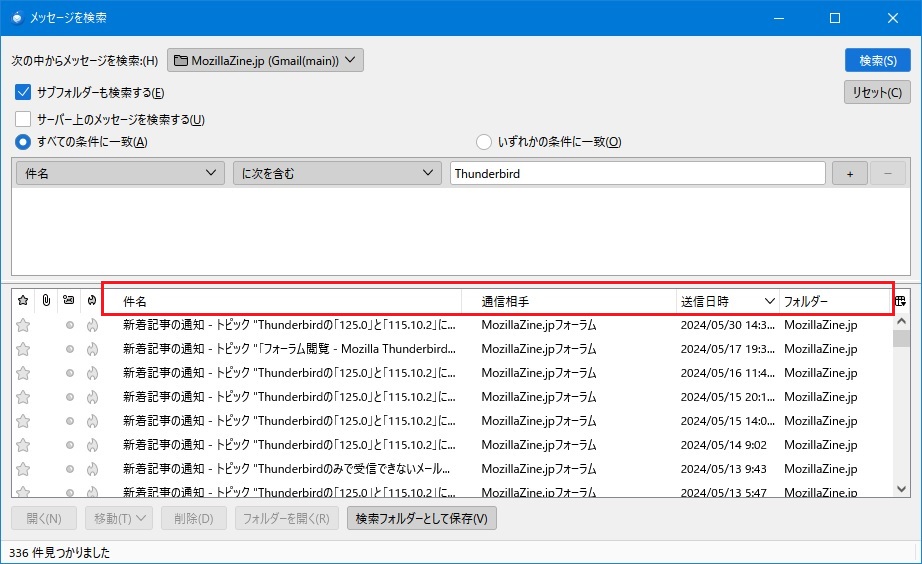922x564 pixels.
Task: Click folder cell MozillaZine.jp in 2024/05/15 20:1... row
Action: pyautogui.click(x=820, y=397)
